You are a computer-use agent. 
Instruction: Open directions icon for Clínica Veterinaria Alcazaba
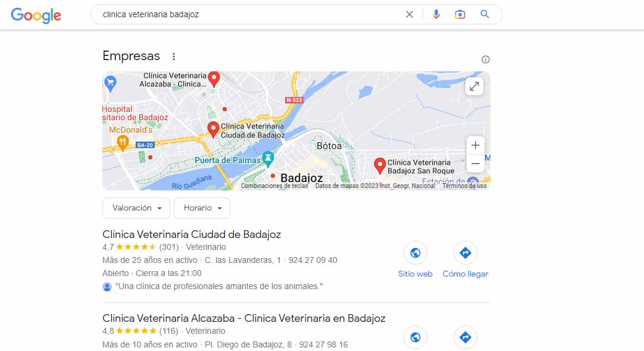pyautogui.click(x=465, y=337)
